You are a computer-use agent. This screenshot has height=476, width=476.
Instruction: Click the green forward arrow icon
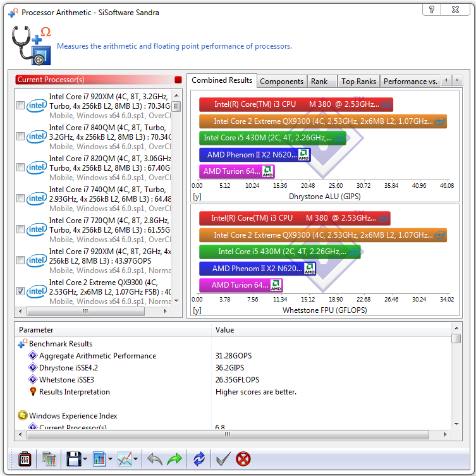click(174, 459)
